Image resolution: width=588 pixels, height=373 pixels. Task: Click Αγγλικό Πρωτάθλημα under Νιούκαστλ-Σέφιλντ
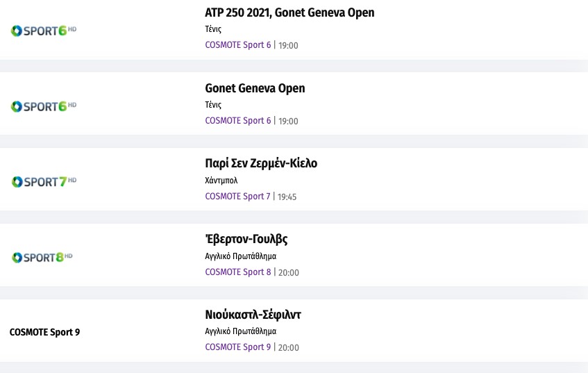[x=240, y=331]
